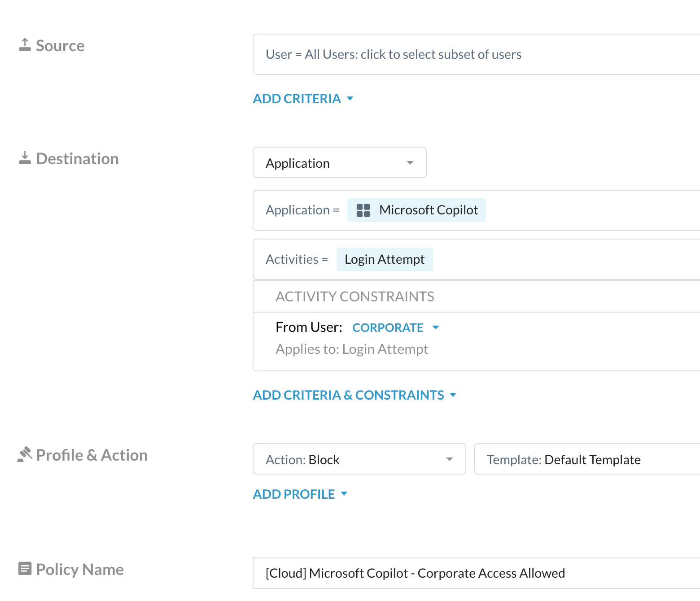Click the Profile & Action gavel icon
The width and height of the screenshot is (700, 601).
[x=25, y=454]
